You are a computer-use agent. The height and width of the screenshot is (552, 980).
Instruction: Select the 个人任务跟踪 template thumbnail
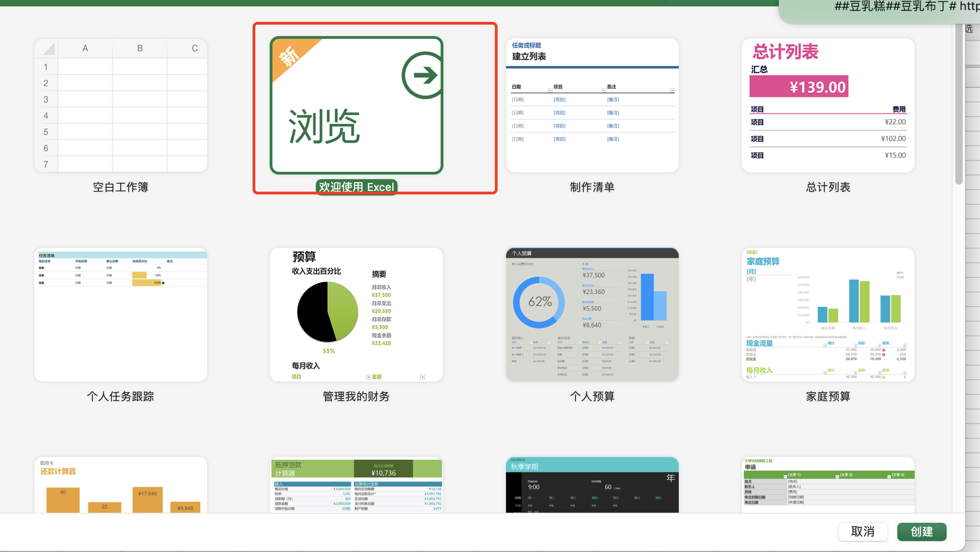(121, 314)
